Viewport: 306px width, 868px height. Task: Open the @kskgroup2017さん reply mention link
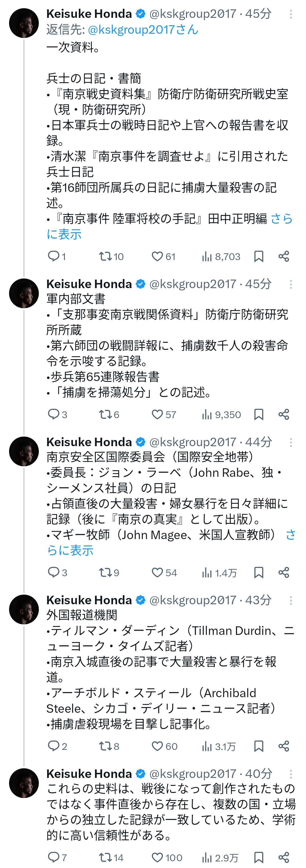[143, 30]
